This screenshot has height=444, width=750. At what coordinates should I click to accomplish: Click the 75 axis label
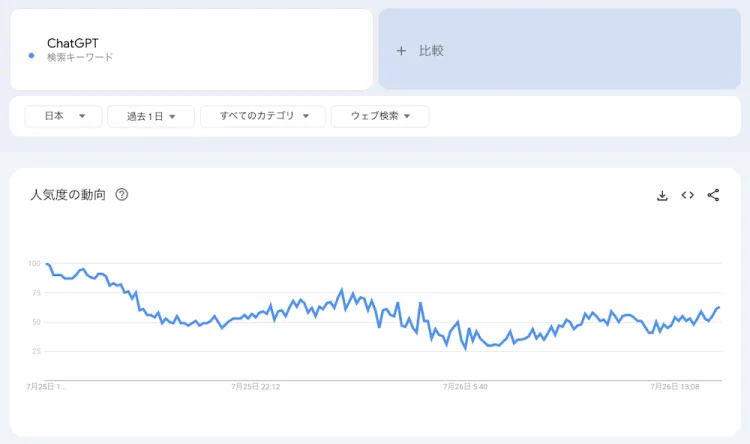click(x=36, y=293)
